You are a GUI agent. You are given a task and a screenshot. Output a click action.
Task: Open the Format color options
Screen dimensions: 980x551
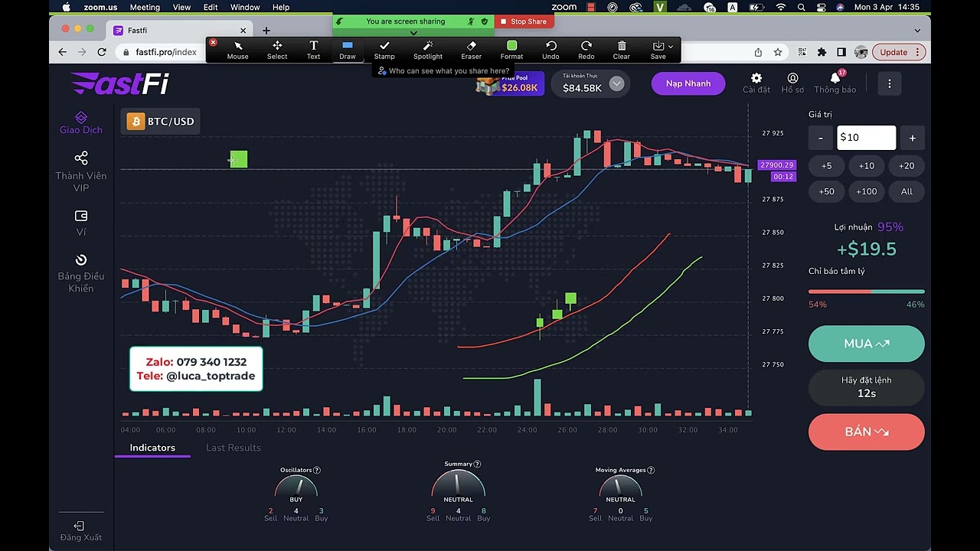tap(511, 51)
